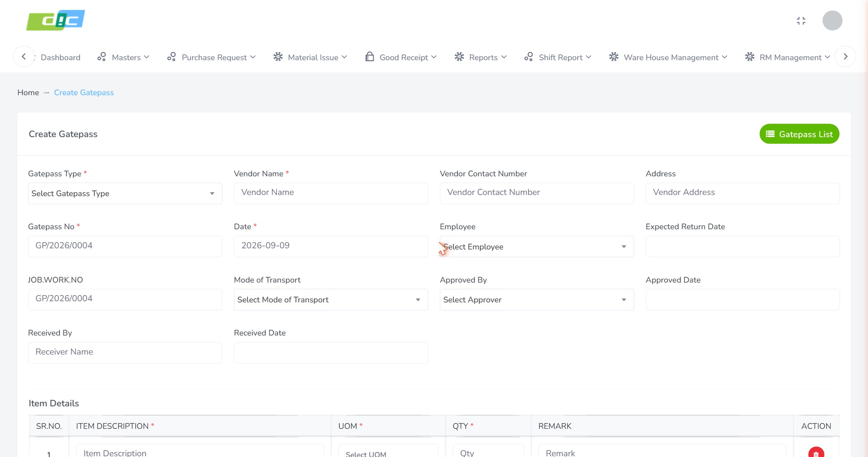Click the JOB.WORK.NO field
The height and width of the screenshot is (457, 868).
[x=125, y=300]
